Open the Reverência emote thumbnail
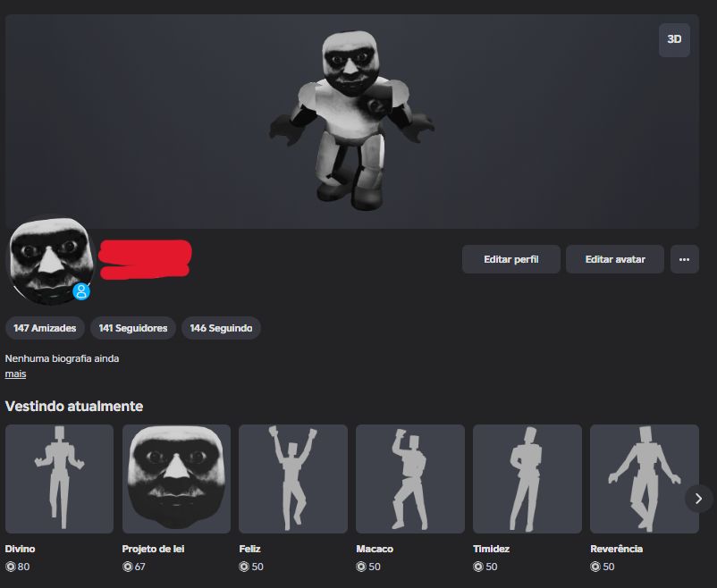The height and width of the screenshot is (588, 717). 645,479
